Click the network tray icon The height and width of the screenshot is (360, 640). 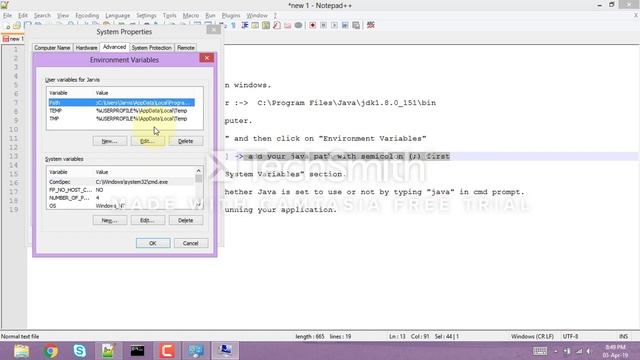(x=579, y=351)
